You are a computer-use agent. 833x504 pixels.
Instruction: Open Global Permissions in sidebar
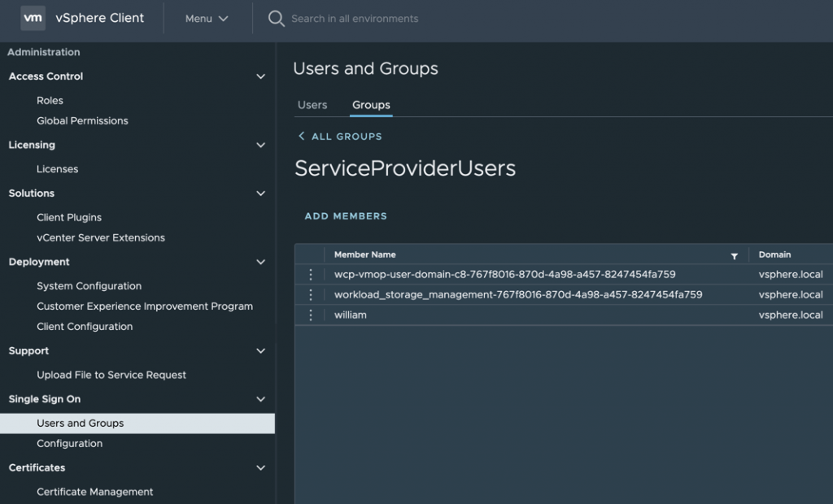[82, 120]
